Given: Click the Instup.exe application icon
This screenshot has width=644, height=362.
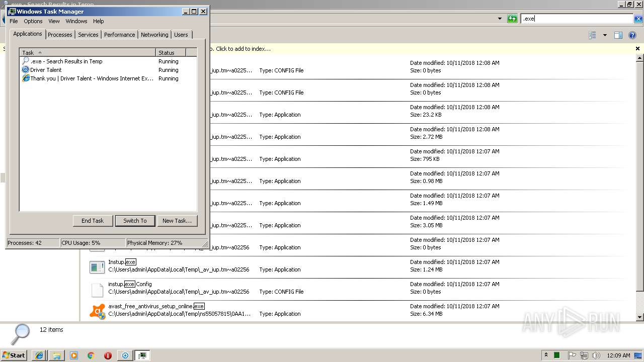Looking at the screenshot, I should point(97,267).
